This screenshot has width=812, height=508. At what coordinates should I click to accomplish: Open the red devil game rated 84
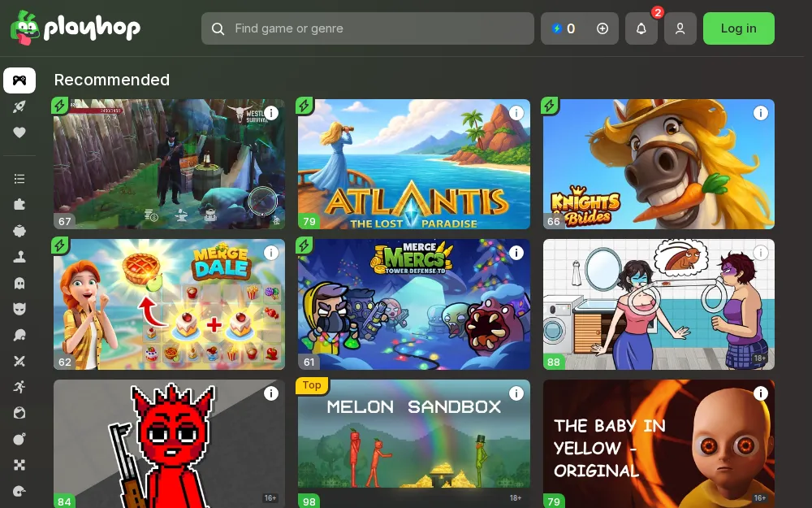point(169,444)
